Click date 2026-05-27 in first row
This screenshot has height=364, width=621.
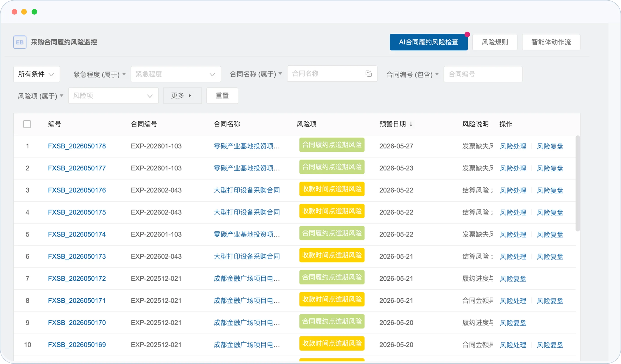click(396, 146)
